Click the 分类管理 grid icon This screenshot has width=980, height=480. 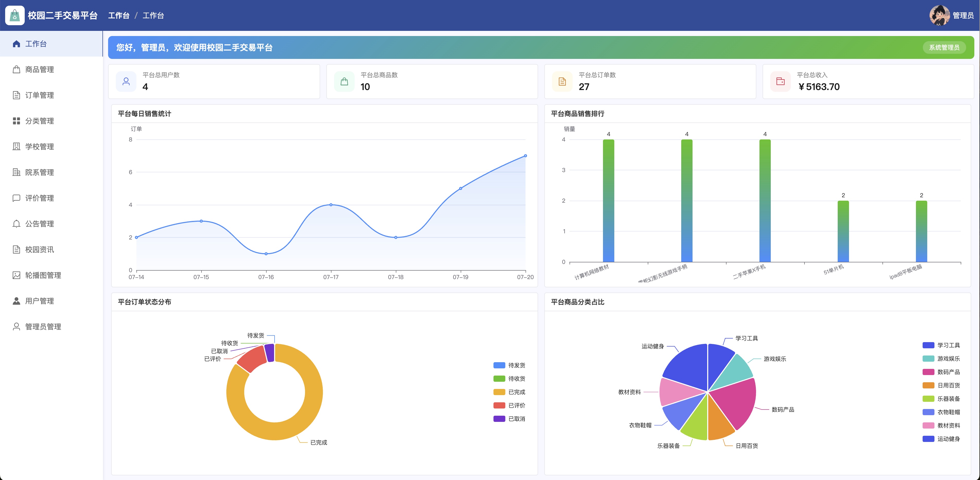(x=16, y=121)
